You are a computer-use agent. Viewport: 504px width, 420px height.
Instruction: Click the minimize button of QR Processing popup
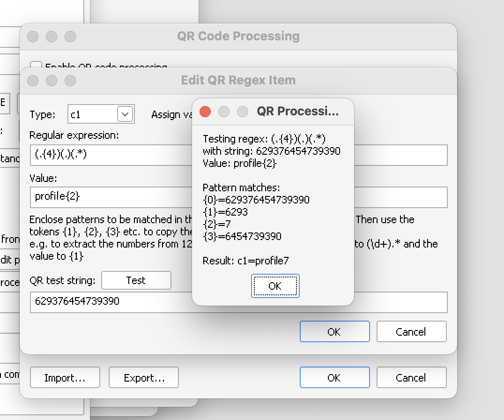tap(224, 112)
